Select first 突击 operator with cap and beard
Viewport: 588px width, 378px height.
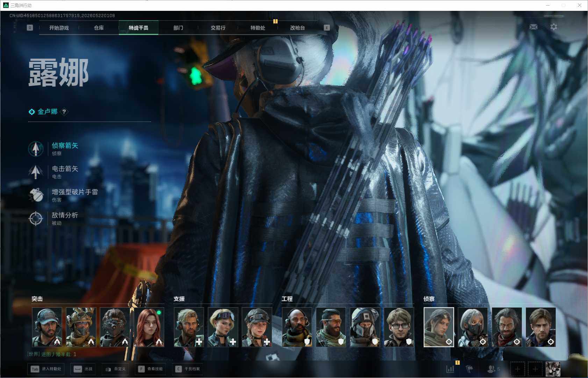point(47,327)
